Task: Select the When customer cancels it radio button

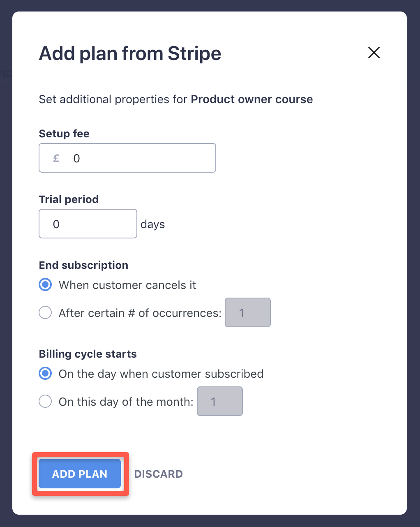Action: click(45, 284)
